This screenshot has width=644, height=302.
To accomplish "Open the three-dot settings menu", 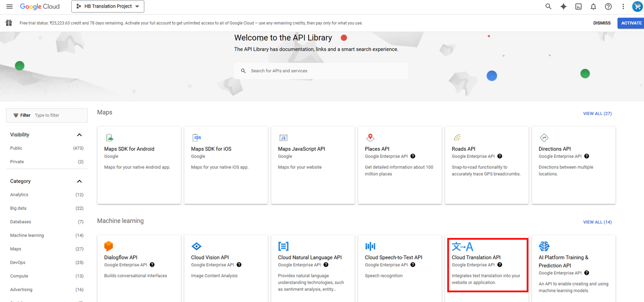I will click(x=623, y=6).
